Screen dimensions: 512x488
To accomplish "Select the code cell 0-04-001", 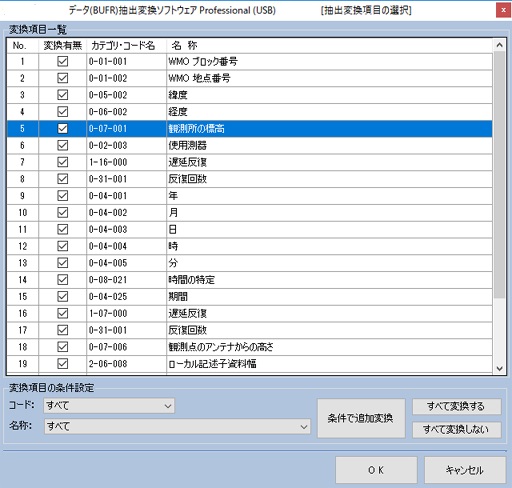I will 126,196.
